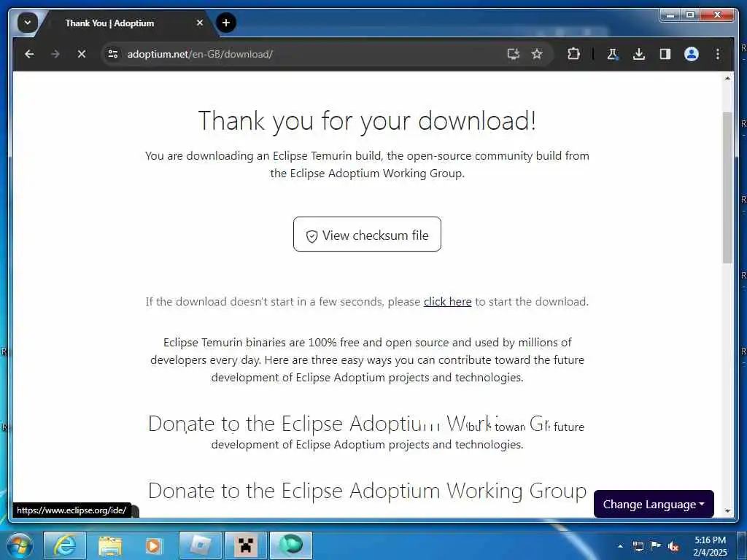Click the 'Donate to the Eclipse Adoptium Working Group' heading

point(368,491)
